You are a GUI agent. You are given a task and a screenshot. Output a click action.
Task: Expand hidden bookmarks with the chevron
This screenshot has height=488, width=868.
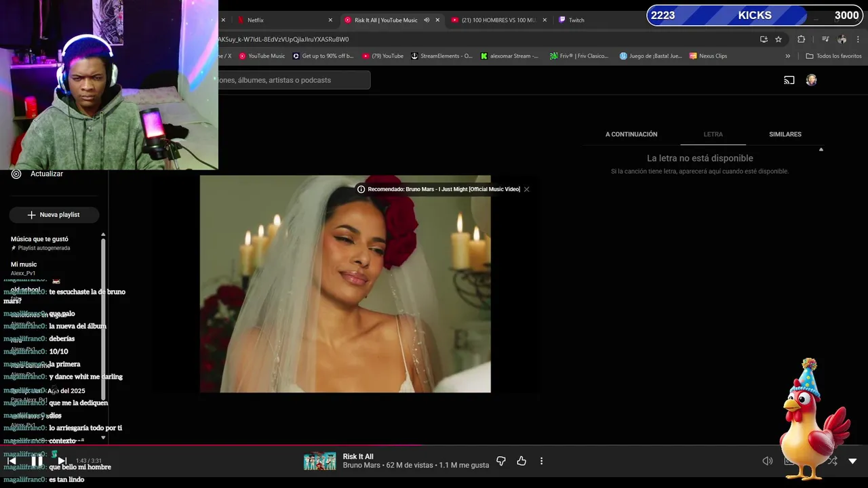click(x=787, y=56)
